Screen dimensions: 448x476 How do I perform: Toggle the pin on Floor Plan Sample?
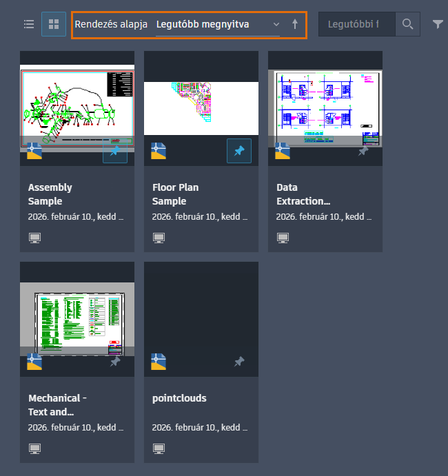click(239, 151)
